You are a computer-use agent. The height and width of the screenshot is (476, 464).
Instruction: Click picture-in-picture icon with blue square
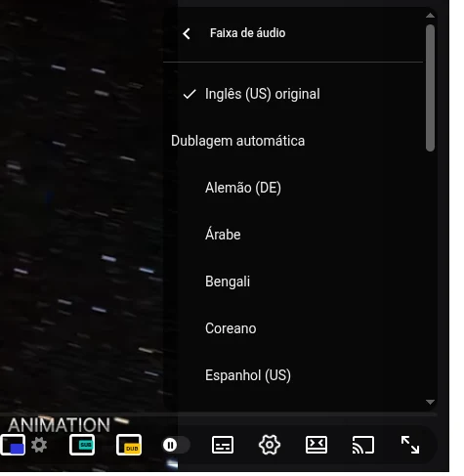point(13,445)
